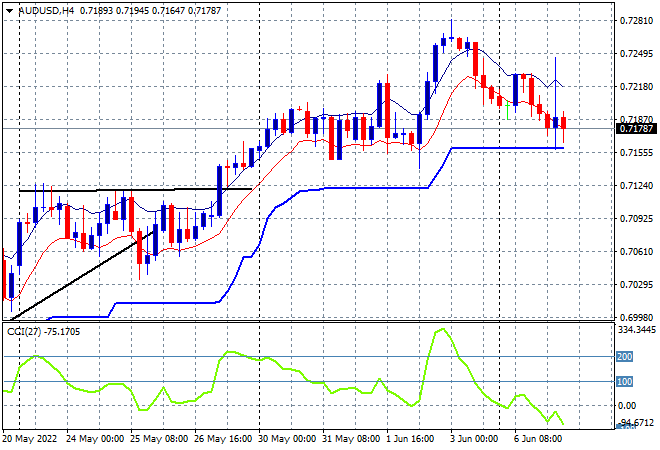
Task: Click the time axis label 1 Jun 16:00
Action: (410, 439)
